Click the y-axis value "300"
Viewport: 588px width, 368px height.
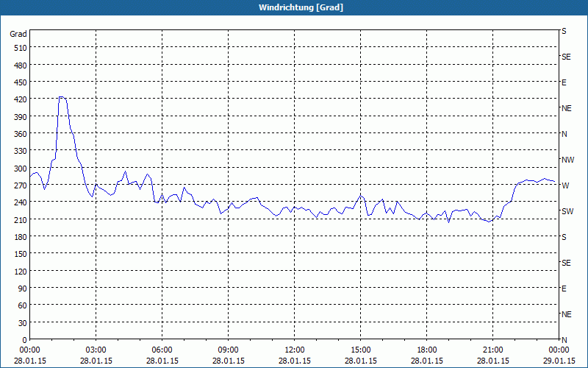tap(21, 169)
